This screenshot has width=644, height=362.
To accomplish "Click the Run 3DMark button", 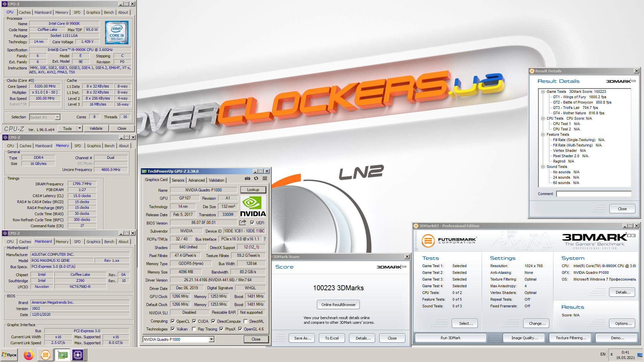I will (450, 338).
